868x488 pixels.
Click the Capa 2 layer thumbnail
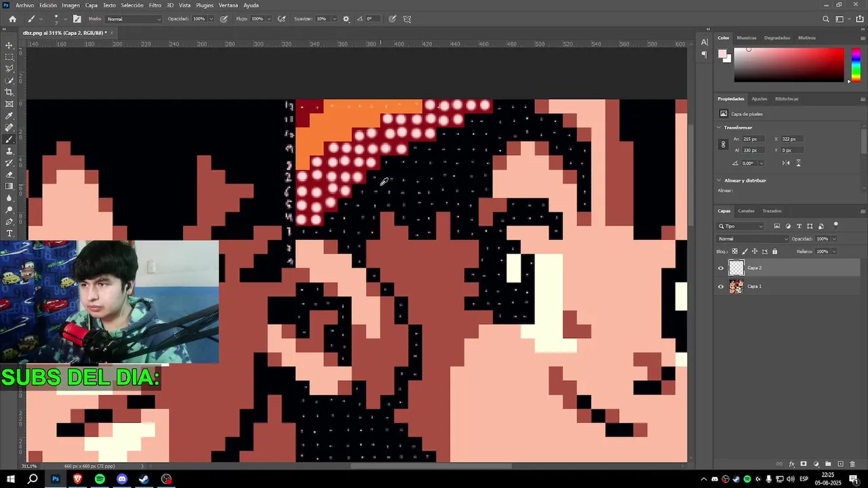[736, 268]
